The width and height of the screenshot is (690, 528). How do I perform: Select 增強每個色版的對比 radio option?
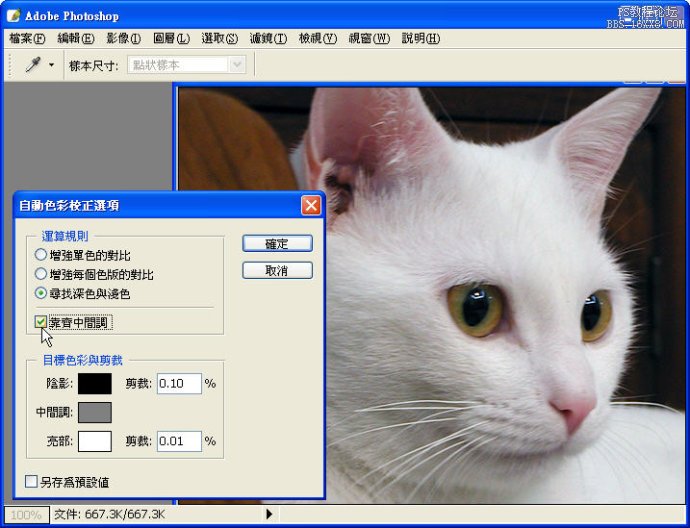tap(41, 274)
